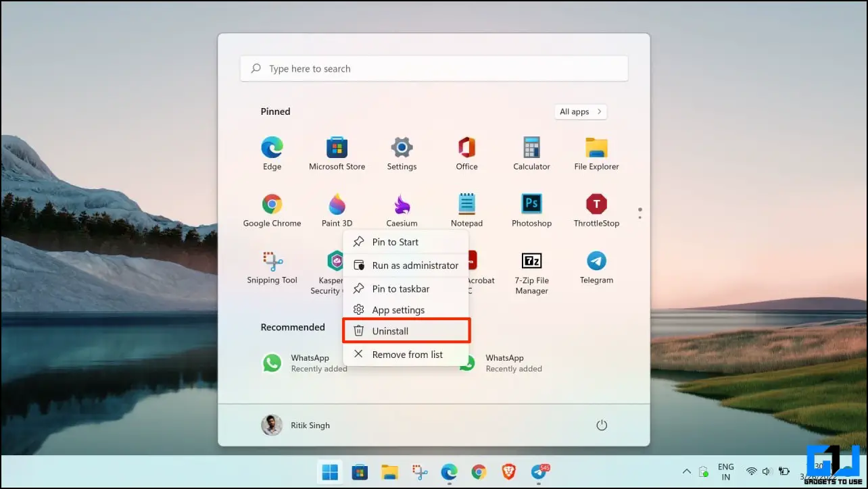
Task: Select Pin to taskbar option
Action: coord(406,288)
